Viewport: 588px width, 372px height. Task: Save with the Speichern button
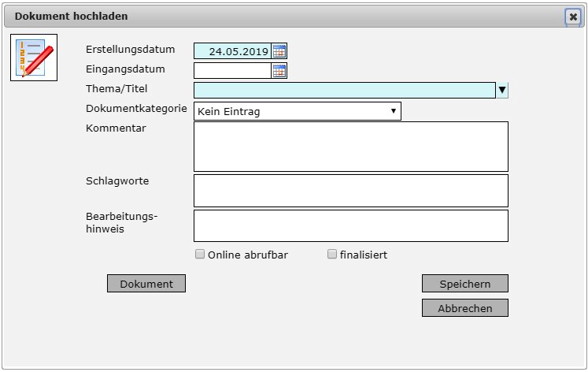[464, 284]
